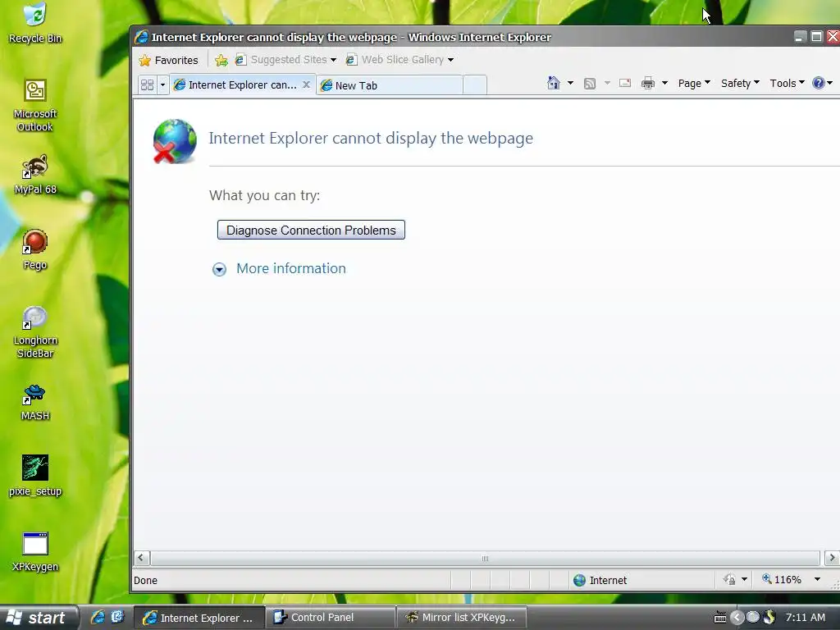Click on-screen keyboard tray icon
This screenshot has height=630, width=840.
(720, 618)
